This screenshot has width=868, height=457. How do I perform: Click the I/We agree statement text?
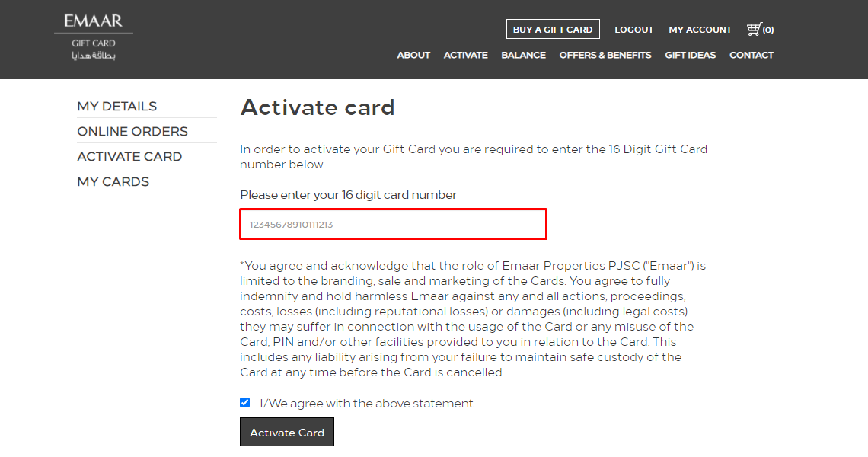click(x=365, y=404)
